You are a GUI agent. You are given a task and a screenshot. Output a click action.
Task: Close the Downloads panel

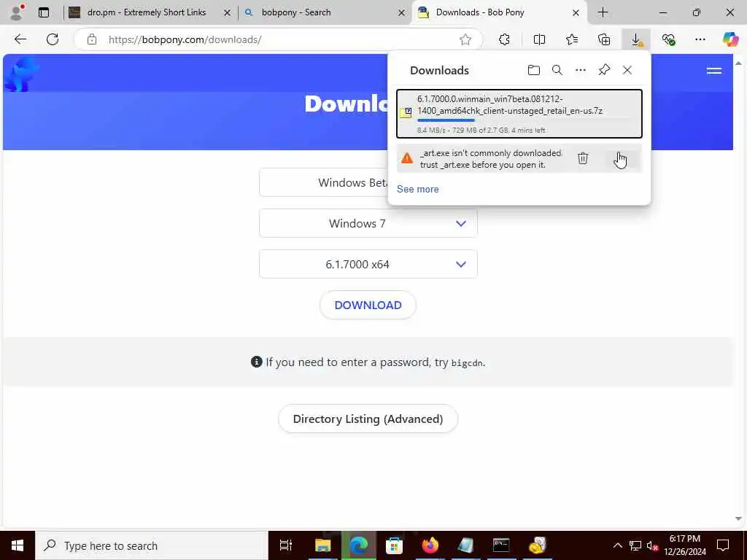627,71
